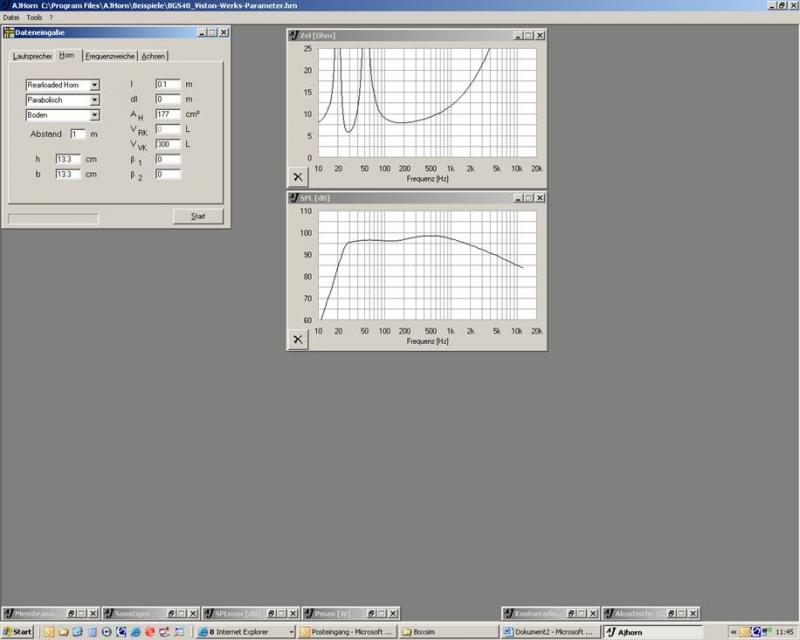Click the Abstand distance input field
Screen dimensions: 800x640
pyautogui.click(x=77, y=134)
